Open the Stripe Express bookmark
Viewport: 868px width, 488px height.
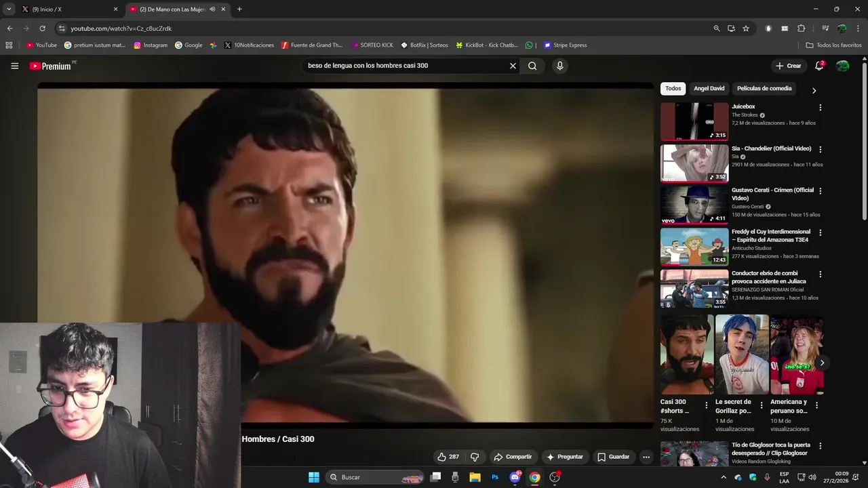point(565,45)
